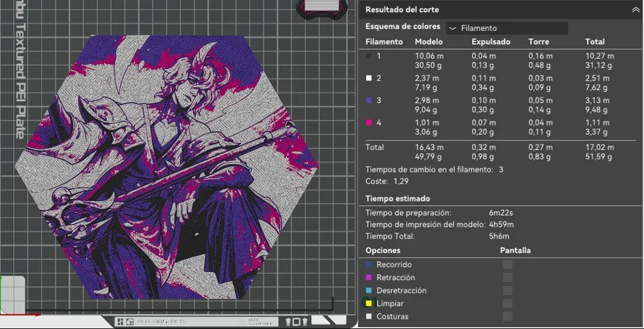Click the grand total 51,59 g value
Screen dimensions: 644x329
tap(598, 156)
